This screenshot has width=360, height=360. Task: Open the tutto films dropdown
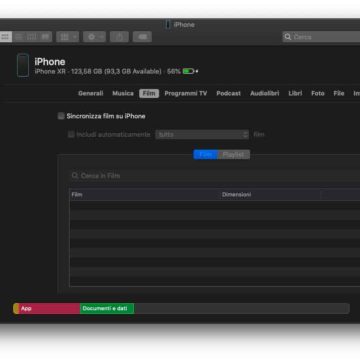[x=202, y=134]
